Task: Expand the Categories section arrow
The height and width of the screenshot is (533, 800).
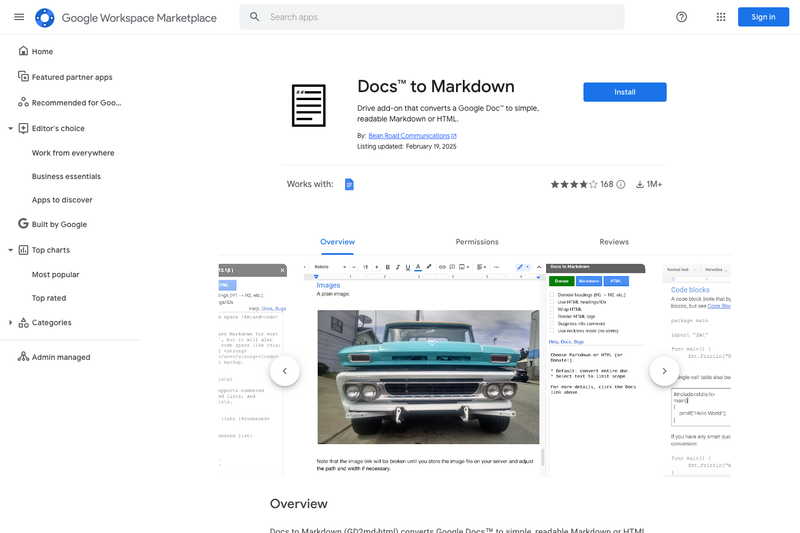Action: [10, 322]
